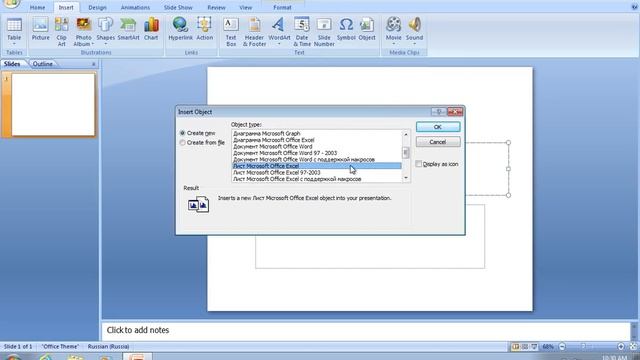Select the Create new radio button
This screenshot has width=640, height=360.
click(182, 133)
